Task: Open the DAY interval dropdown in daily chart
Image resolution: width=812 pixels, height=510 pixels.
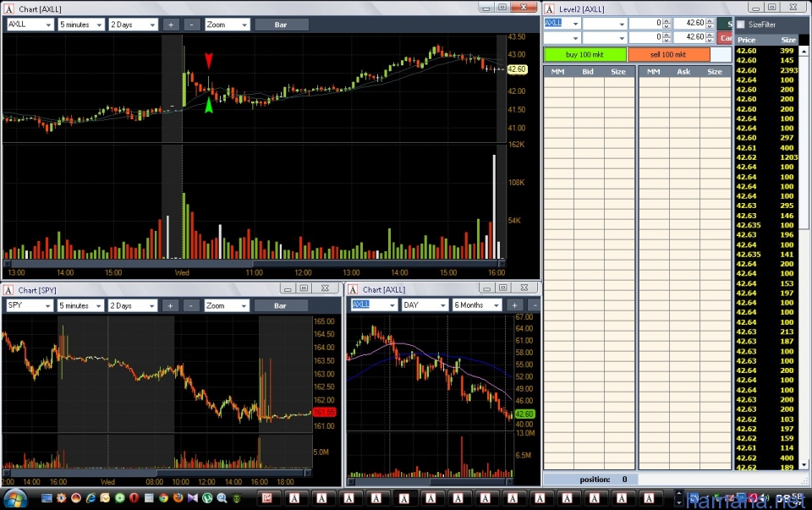Action: coord(442,305)
